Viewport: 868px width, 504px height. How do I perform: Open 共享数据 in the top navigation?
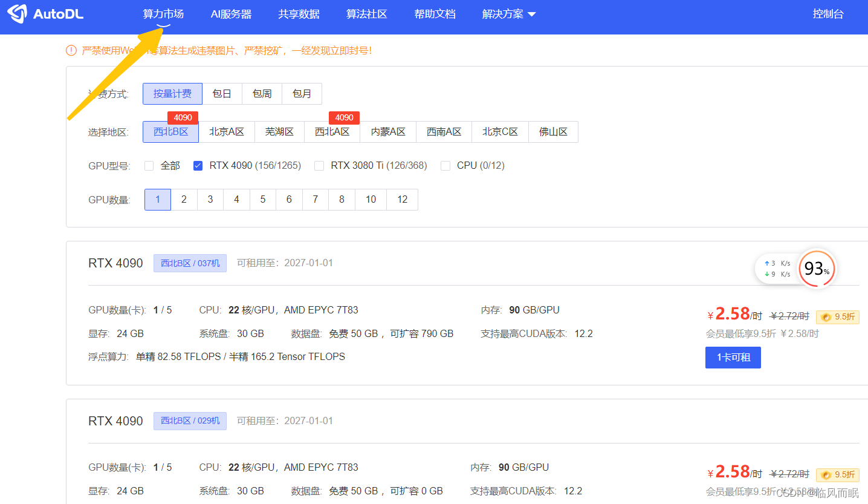point(299,14)
